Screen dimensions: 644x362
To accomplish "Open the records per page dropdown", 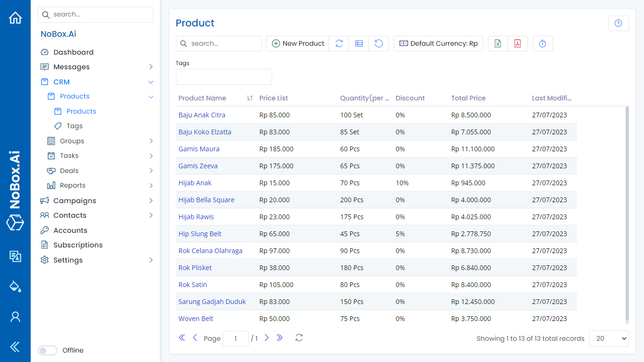I will click(609, 338).
